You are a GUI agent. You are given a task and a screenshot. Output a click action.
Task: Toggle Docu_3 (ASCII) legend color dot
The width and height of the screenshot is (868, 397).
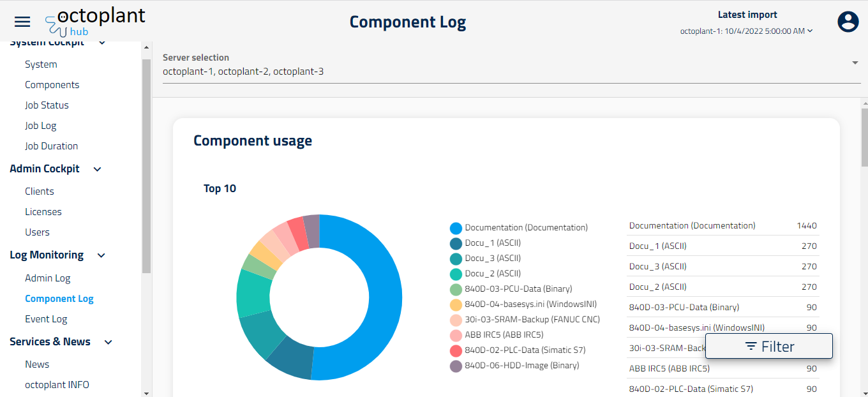point(456,258)
